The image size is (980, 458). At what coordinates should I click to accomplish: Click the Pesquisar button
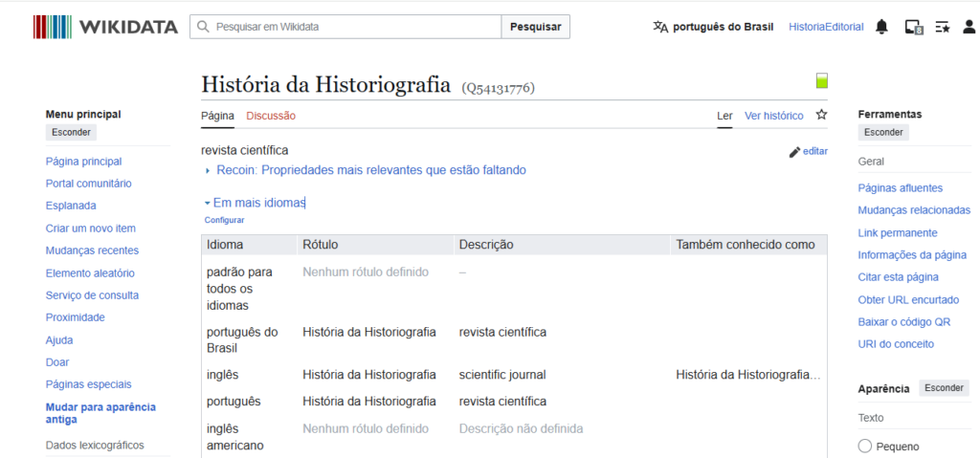(536, 27)
